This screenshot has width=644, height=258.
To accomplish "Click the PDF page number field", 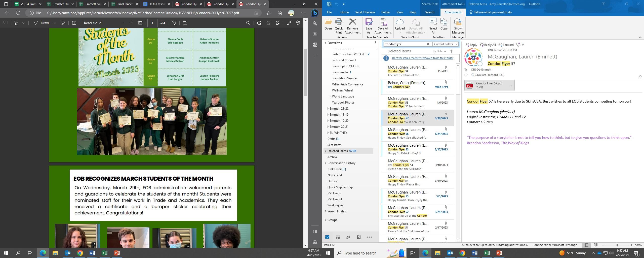I will (x=152, y=23).
